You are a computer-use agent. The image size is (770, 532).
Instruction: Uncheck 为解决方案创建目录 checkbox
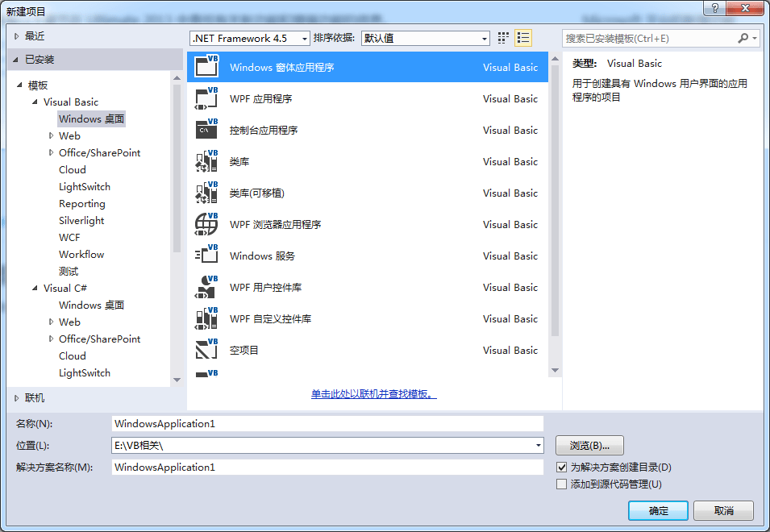[x=562, y=468]
